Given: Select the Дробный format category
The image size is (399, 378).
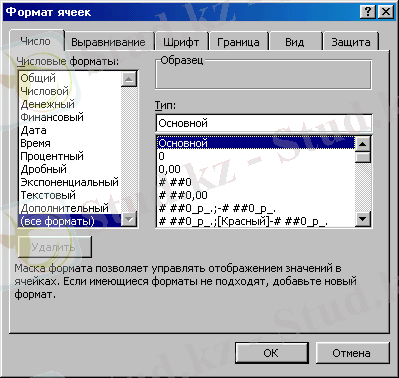Looking at the screenshot, I should coord(70,169).
